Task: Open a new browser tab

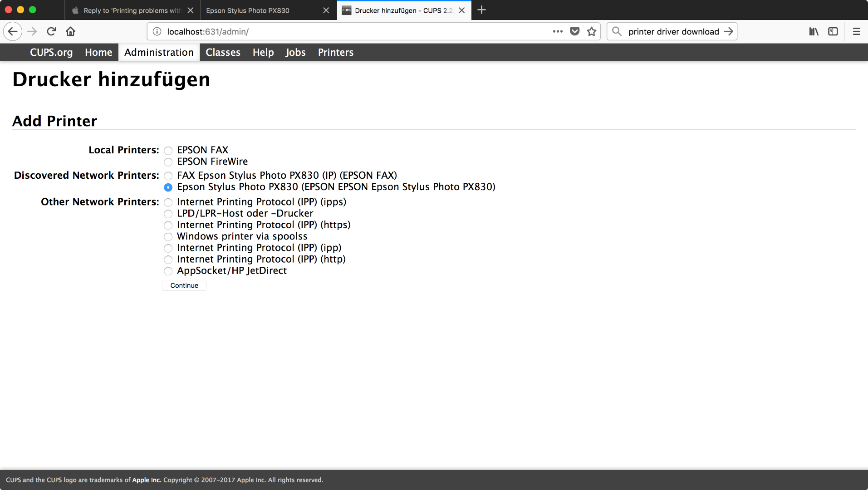Action: click(x=482, y=10)
